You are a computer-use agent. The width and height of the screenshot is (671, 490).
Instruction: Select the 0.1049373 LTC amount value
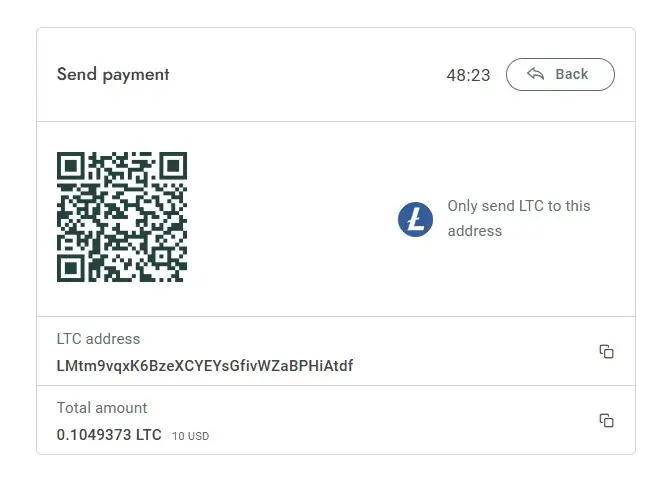[x=109, y=435]
